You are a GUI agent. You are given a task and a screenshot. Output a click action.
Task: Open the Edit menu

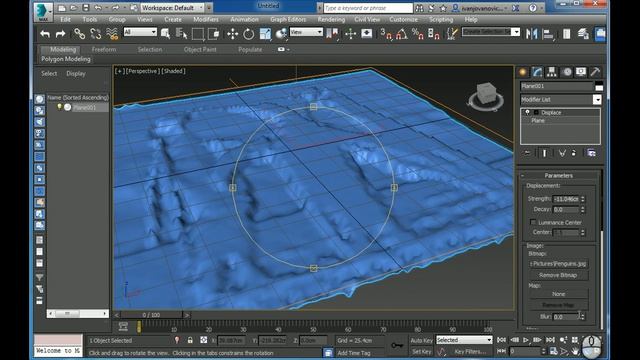click(x=65, y=19)
